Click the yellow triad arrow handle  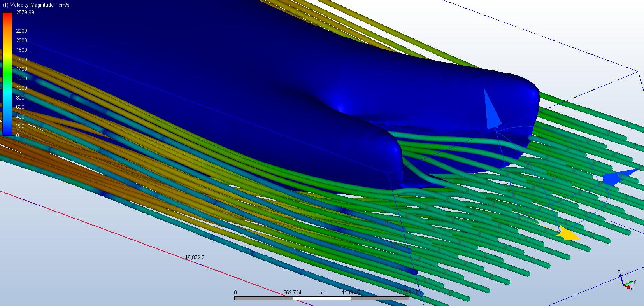coord(567,234)
